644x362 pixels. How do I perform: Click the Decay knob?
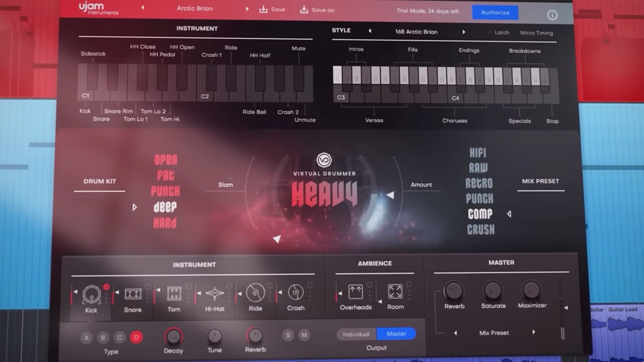[x=173, y=337]
